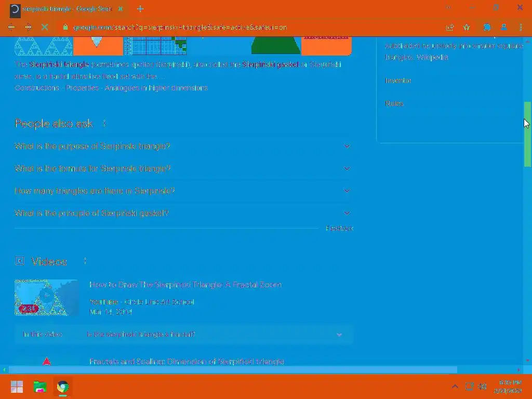Open Chrome three-dot menu
The image size is (532, 399).
521,28
